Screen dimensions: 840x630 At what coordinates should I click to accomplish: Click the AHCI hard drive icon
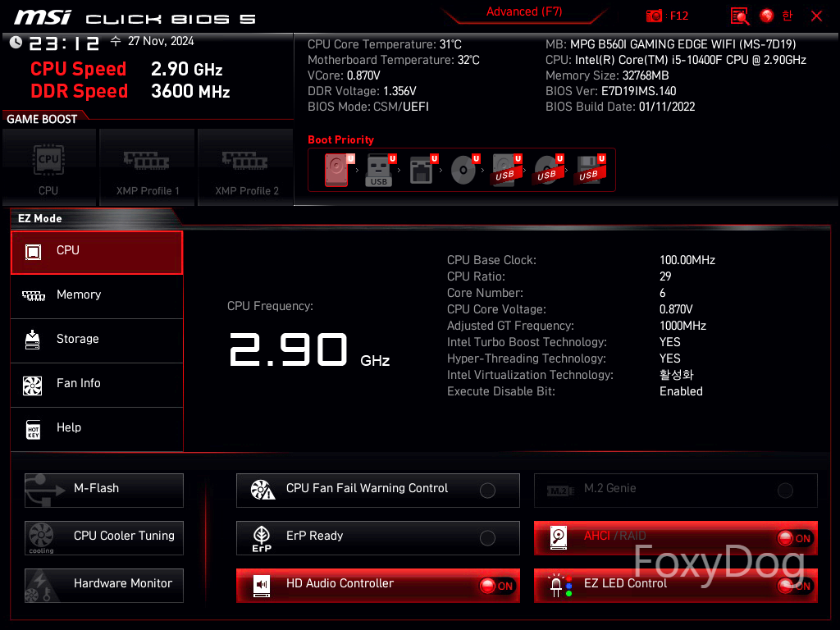(x=559, y=537)
